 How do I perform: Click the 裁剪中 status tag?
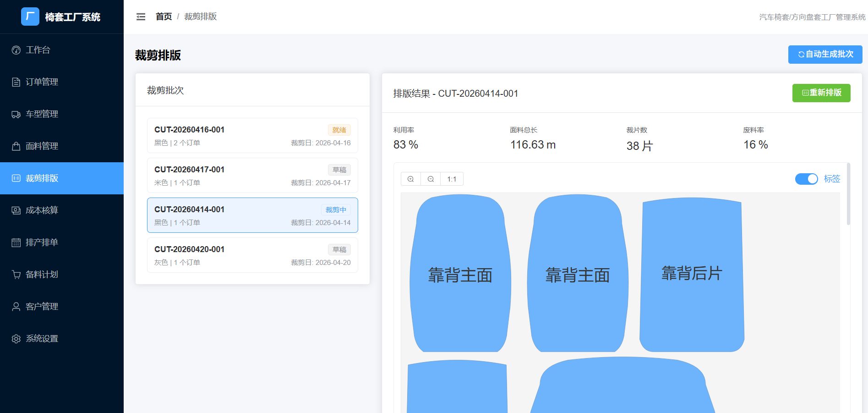point(336,210)
